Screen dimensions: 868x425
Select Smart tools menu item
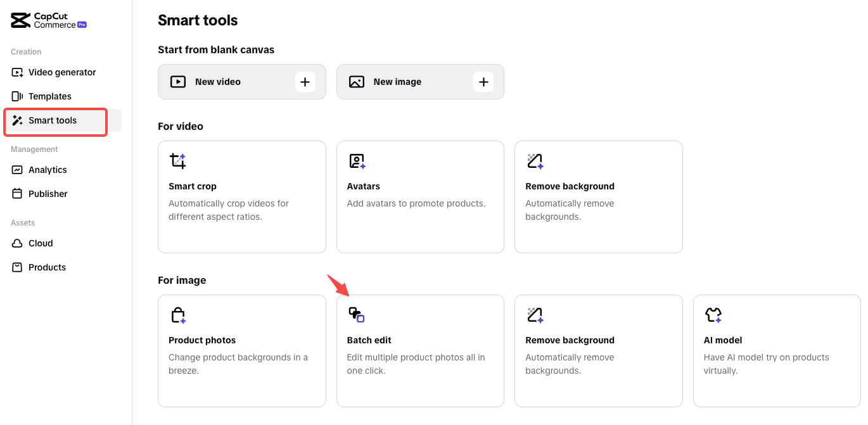[63, 120]
